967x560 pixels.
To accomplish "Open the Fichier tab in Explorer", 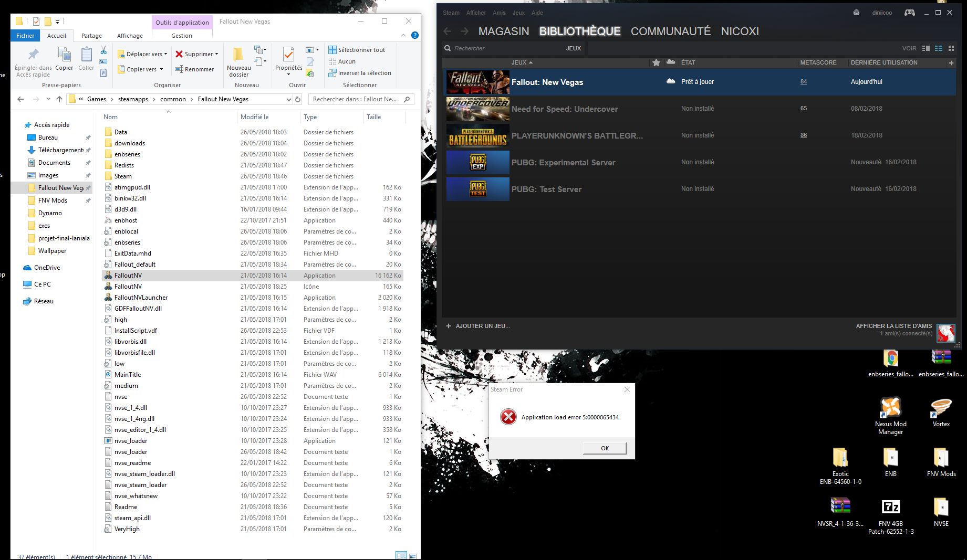I will coord(25,36).
